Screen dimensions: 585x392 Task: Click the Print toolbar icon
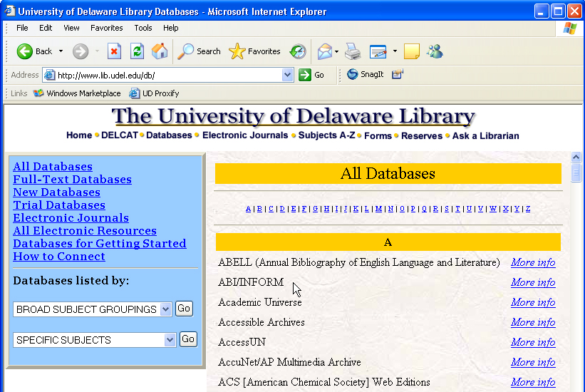[353, 51]
